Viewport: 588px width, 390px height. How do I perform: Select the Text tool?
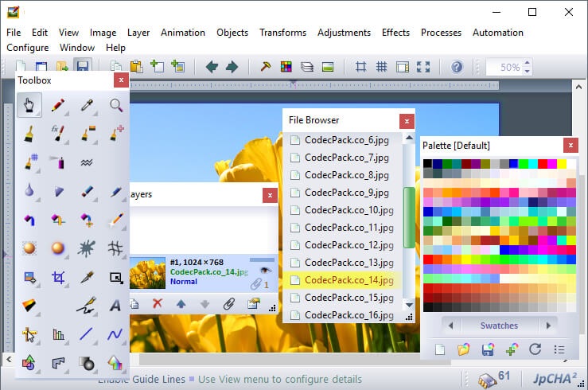(116, 306)
